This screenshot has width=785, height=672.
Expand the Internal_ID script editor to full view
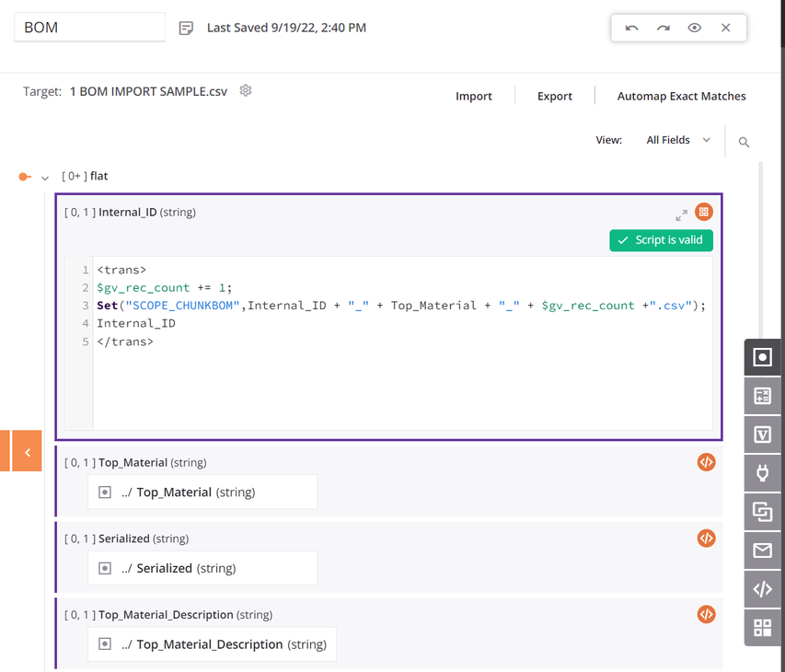(681, 214)
